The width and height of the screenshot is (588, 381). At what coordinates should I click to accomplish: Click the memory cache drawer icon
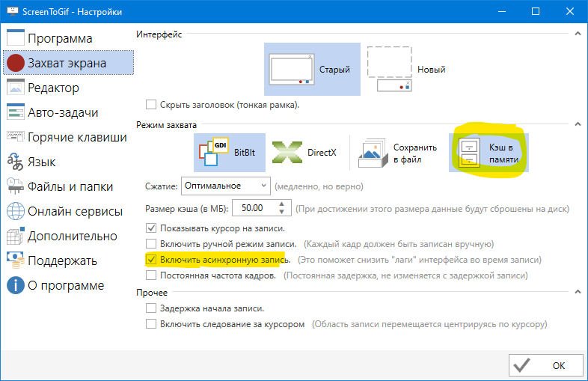pos(469,153)
